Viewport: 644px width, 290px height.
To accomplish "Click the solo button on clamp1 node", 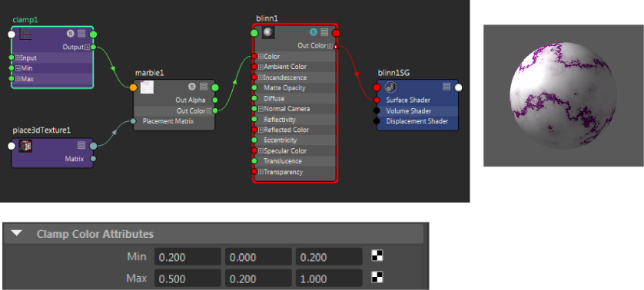I will tap(71, 34).
